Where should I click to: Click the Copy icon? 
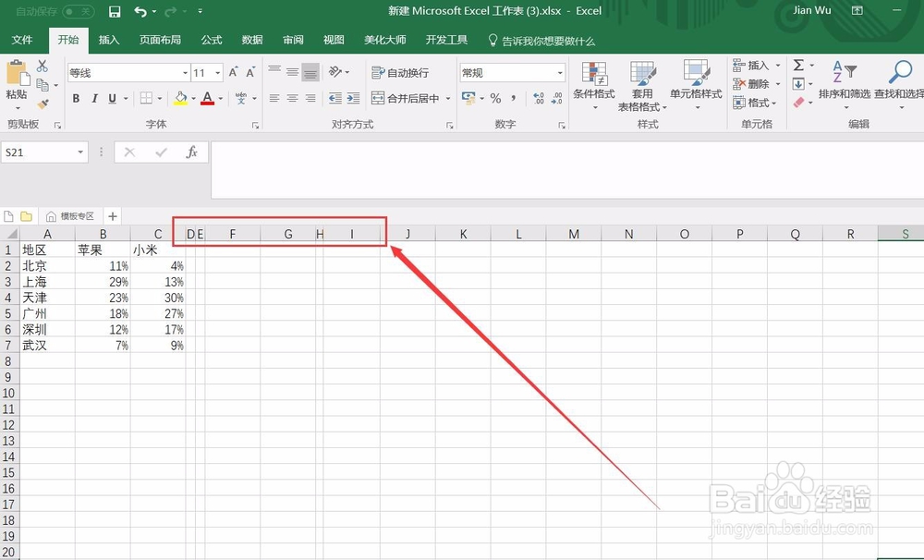43,85
